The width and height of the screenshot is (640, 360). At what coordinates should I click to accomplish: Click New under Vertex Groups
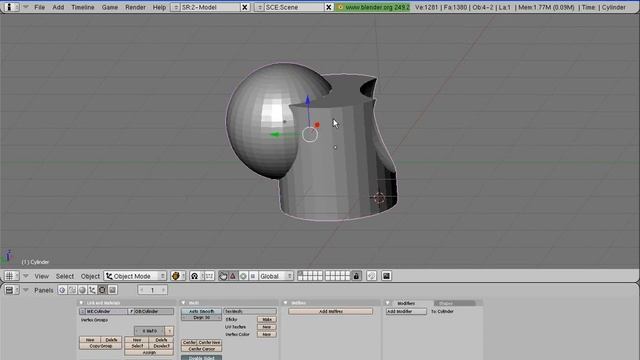click(90, 340)
